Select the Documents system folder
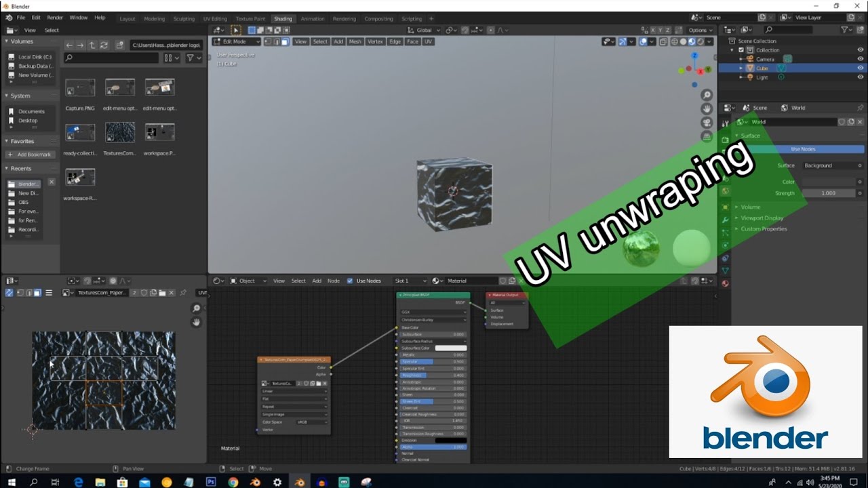Screen dimensions: 868x488 click(x=31, y=111)
